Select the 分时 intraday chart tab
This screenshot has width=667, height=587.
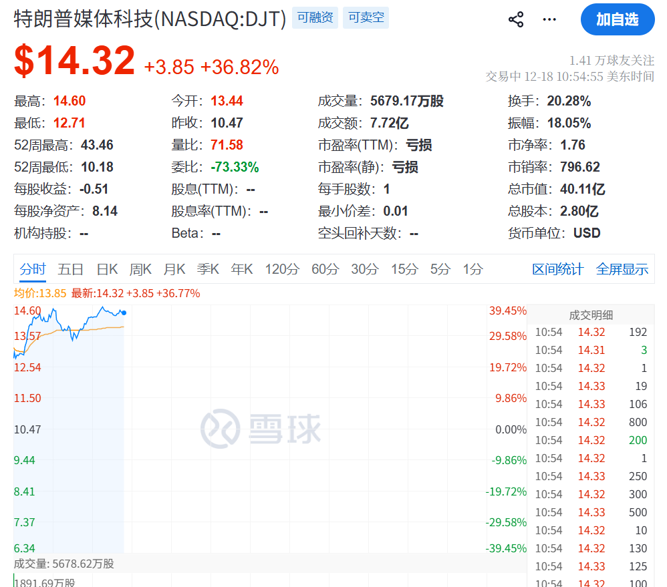pyautogui.click(x=32, y=269)
